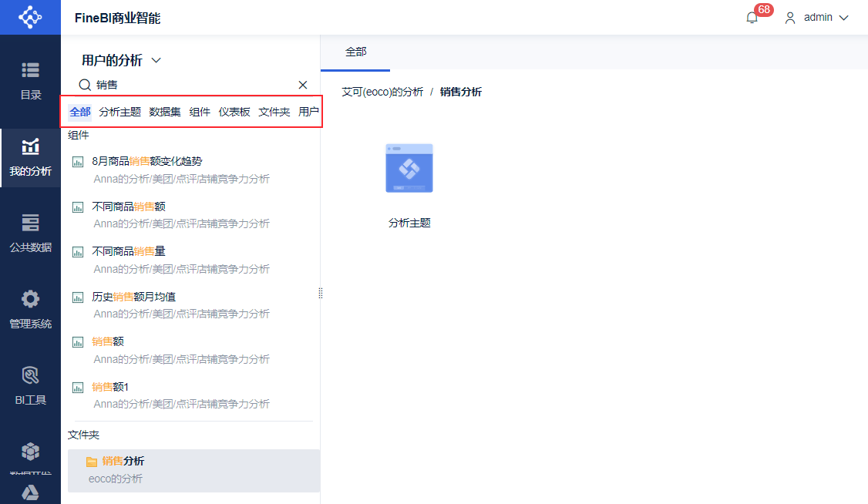Open the BI工具 sidebar icon

click(30, 375)
